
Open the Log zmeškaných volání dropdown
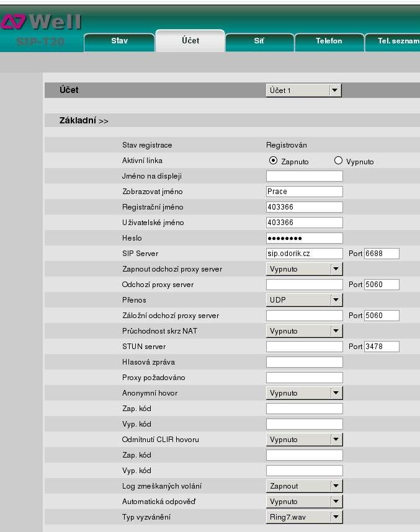pyautogui.click(x=303, y=486)
